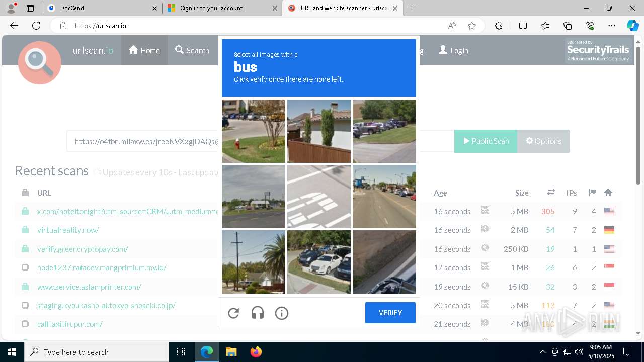This screenshot has width=644, height=362.
Task: Select captcha image of street with traffic
Action: point(384,197)
